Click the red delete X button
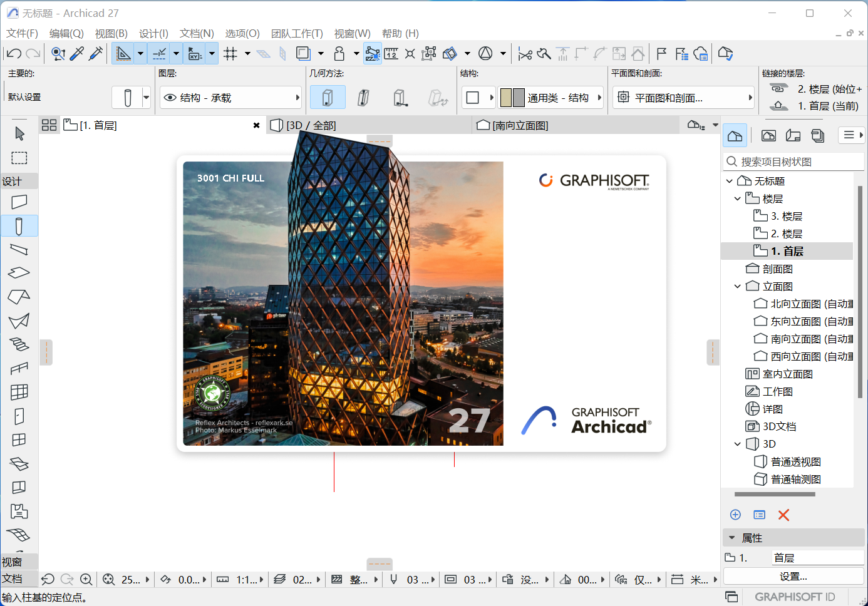Screen dimensions: 868x606 point(783,515)
